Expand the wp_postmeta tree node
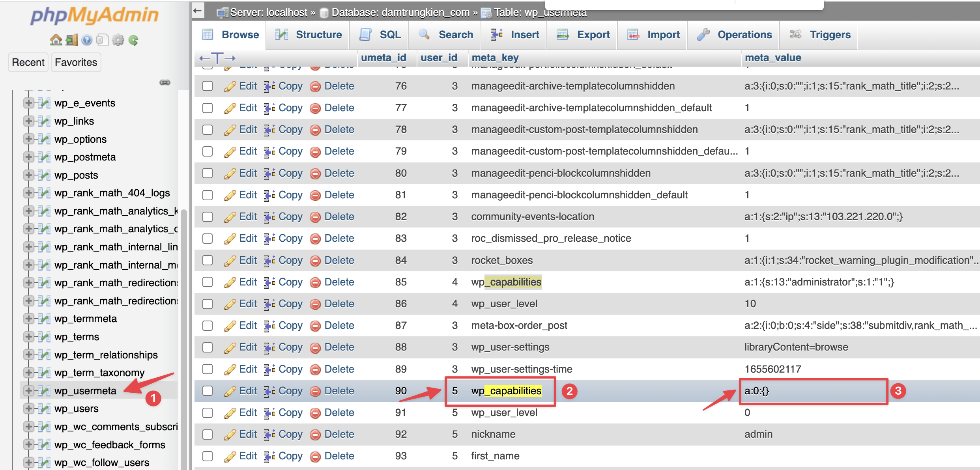The image size is (980, 470). point(28,157)
